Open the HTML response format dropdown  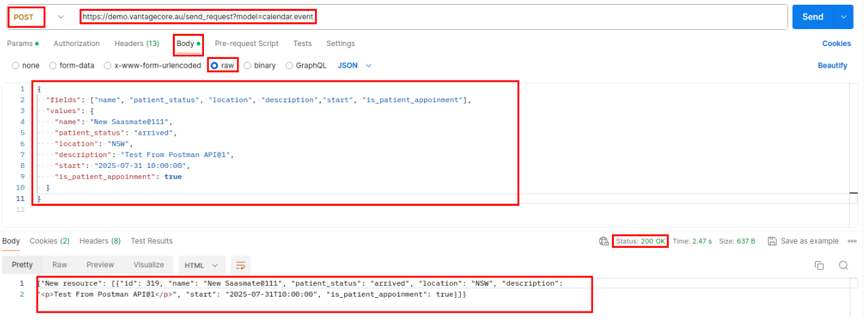pos(201,265)
